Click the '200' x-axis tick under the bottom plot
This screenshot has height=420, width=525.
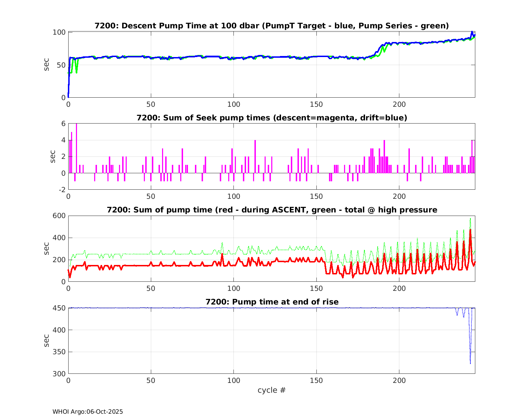399,380
